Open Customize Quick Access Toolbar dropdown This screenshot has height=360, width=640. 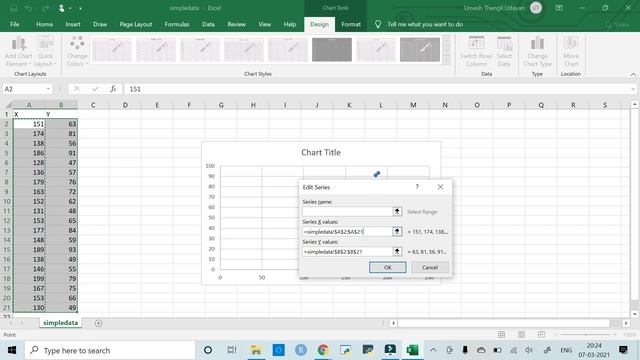click(x=80, y=8)
